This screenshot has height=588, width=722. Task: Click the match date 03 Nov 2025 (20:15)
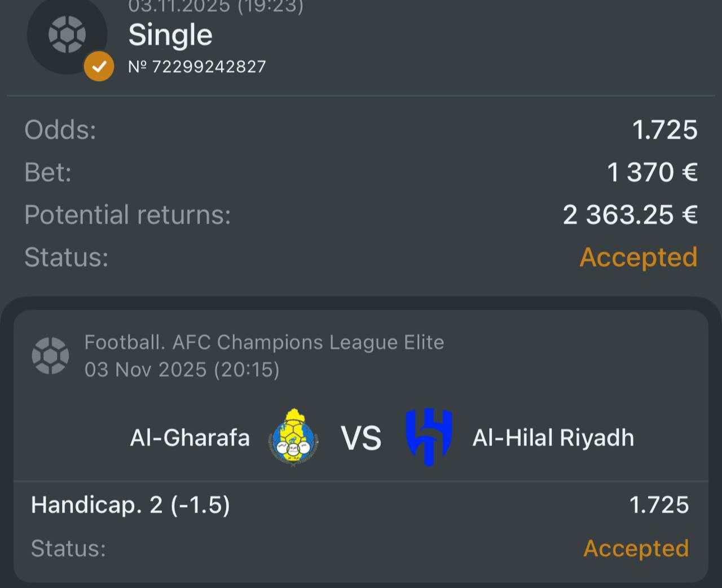[x=182, y=370]
